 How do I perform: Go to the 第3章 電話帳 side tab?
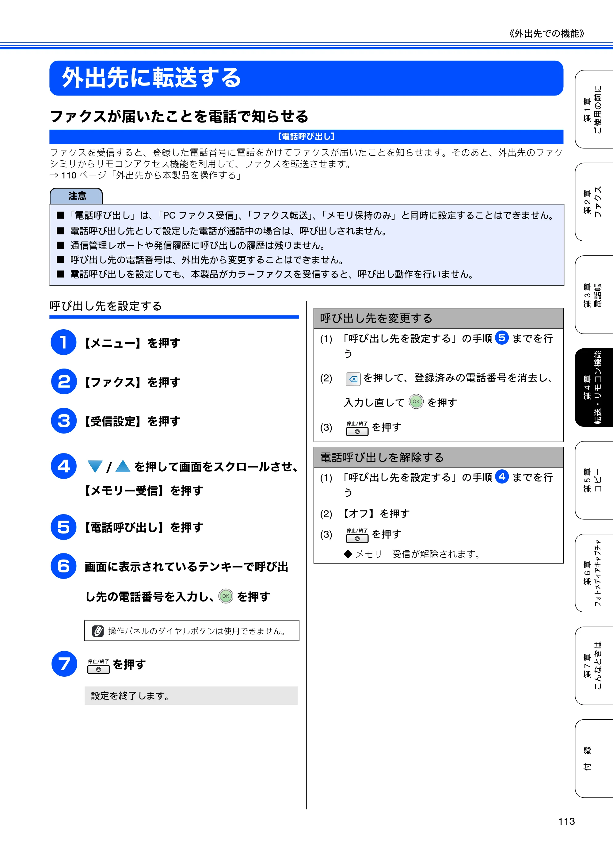pos(594,295)
